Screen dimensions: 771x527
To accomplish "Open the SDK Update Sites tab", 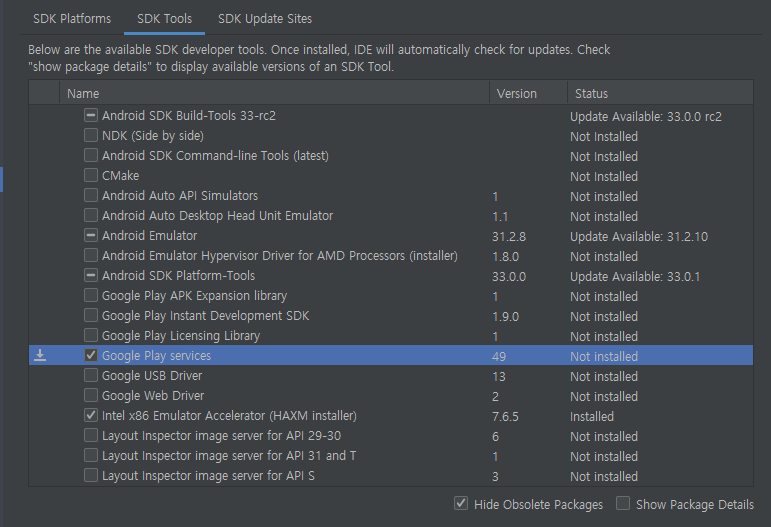I will [x=265, y=19].
